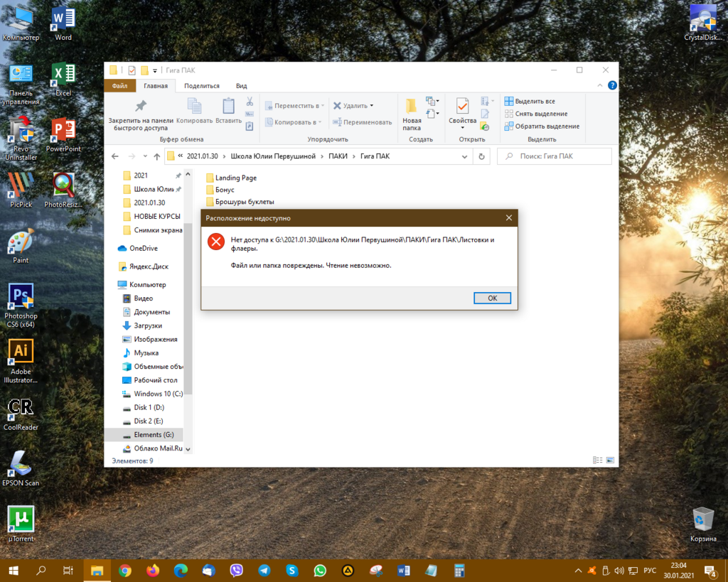The width and height of the screenshot is (728, 582).
Task: Pin to quick access panel icon
Action: click(x=141, y=107)
